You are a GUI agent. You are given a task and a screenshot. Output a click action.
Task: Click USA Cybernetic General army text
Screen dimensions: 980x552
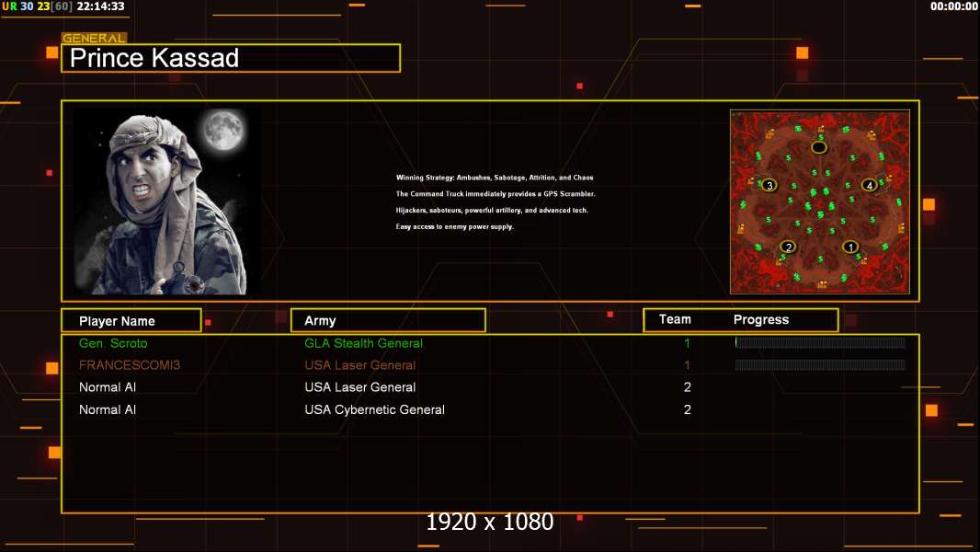click(374, 410)
